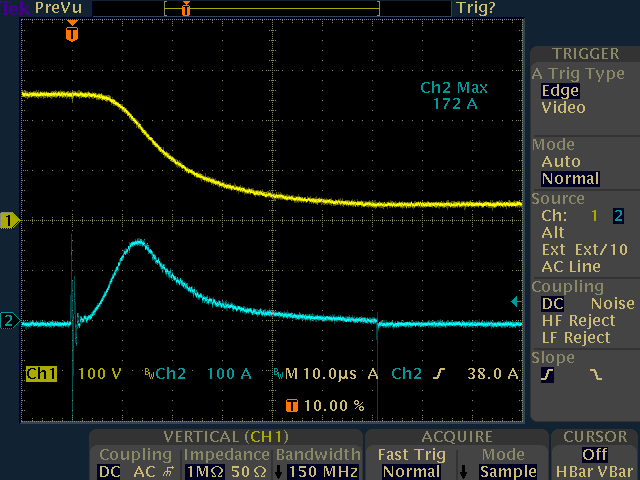Open the VERTICAL (CH1) menu header
This screenshot has height=480, width=640.
225,438
